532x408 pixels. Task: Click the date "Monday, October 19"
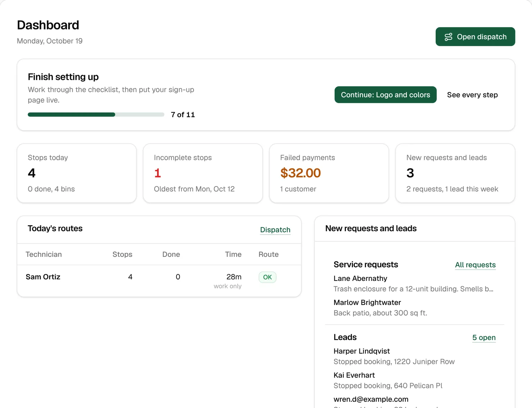click(x=50, y=41)
